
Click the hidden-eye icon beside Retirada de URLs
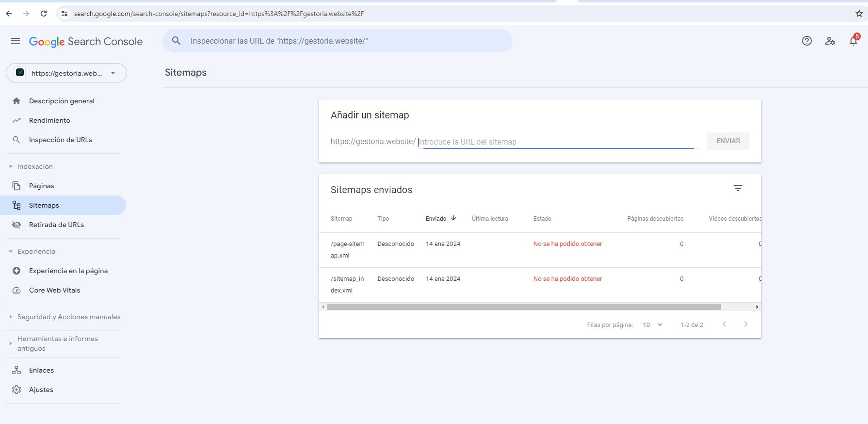click(x=16, y=225)
